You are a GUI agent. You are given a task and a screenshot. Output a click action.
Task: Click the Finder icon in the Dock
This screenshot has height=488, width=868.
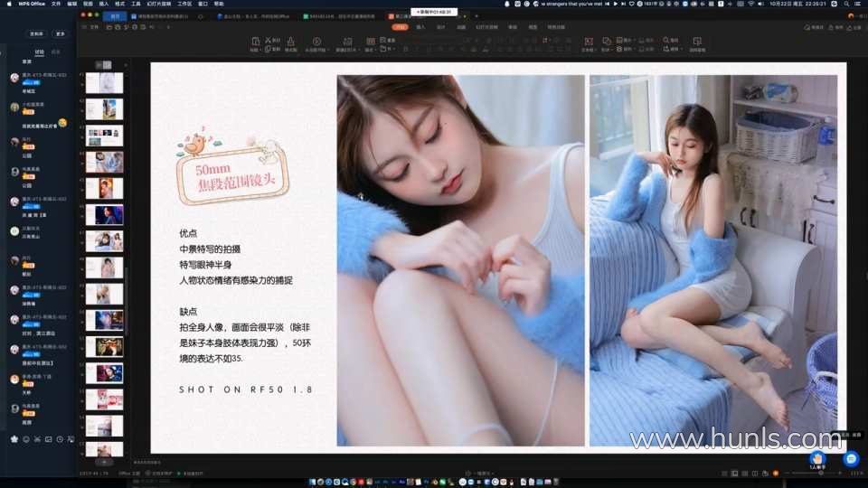tap(312, 482)
